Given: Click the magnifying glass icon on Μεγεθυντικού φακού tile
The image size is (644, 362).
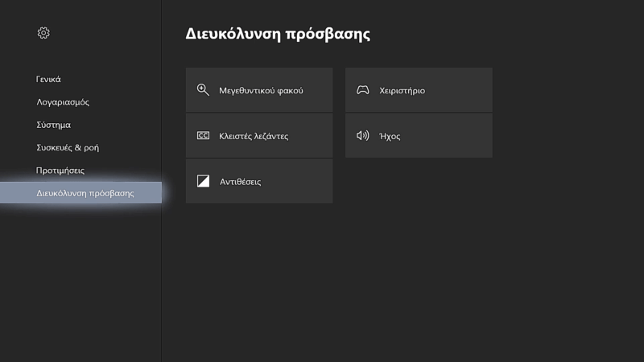Looking at the screenshot, I should pos(203,90).
